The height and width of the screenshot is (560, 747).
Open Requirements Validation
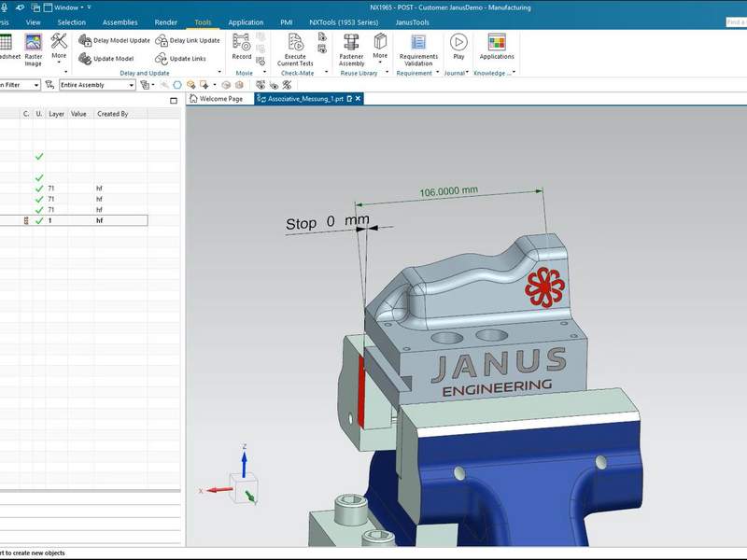click(418, 49)
